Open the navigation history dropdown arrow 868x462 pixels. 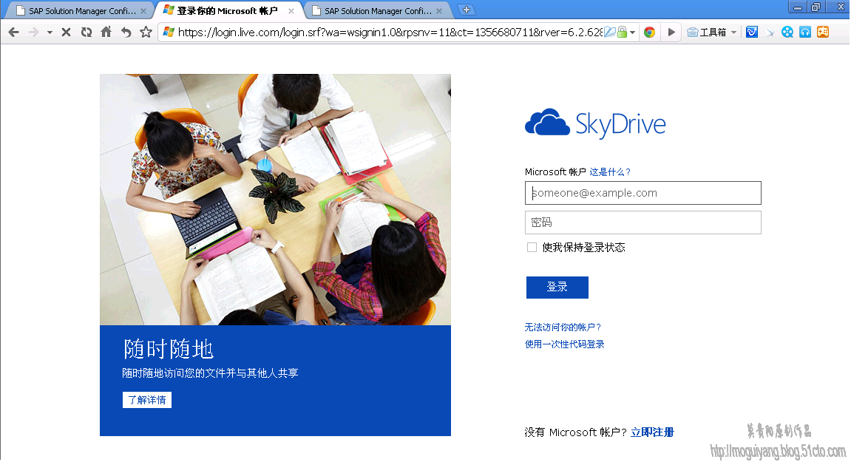(x=50, y=33)
